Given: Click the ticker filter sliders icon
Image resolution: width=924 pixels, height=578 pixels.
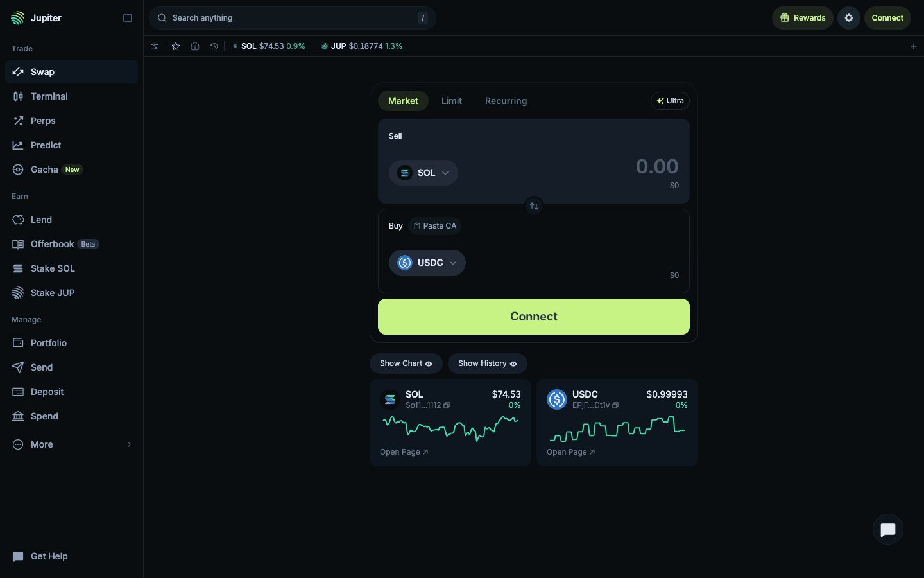Looking at the screenshot, I should point(155,46).
